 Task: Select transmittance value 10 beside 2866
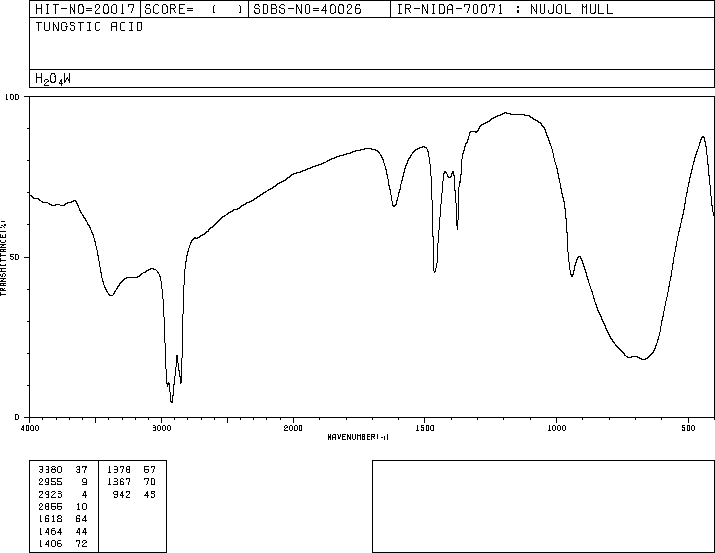(x=81, y=506)
